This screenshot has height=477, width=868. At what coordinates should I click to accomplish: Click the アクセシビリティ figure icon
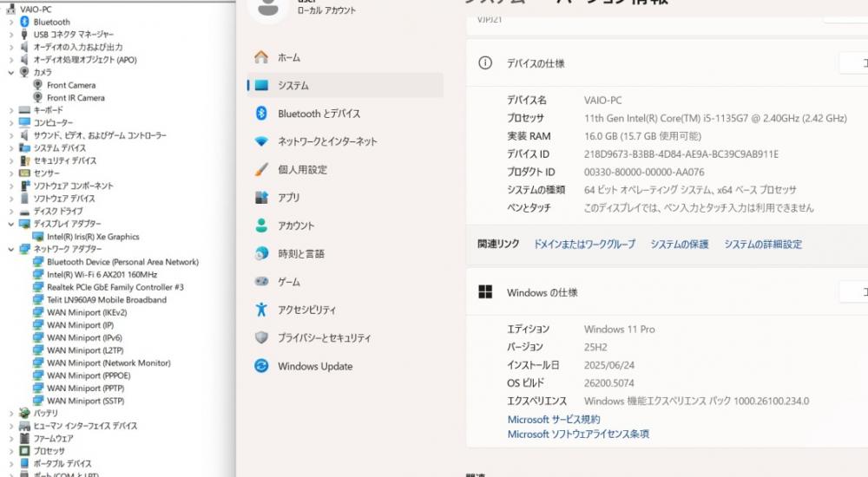pos(261,310)
